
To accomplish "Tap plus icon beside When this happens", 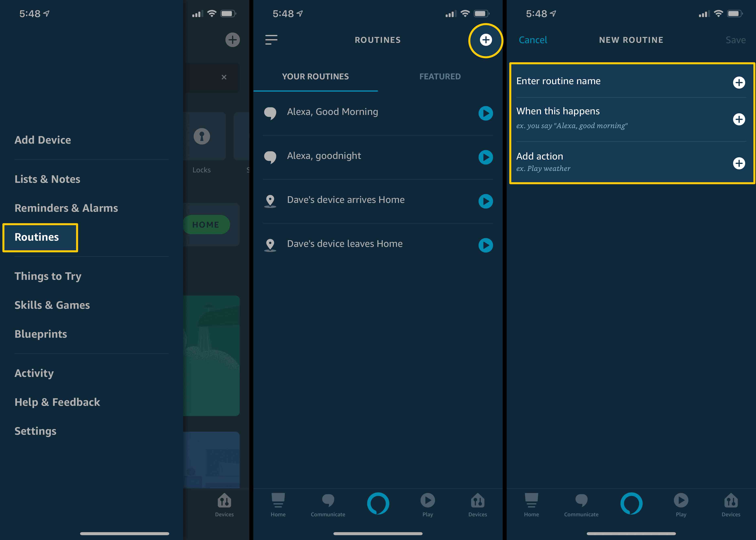I will click(739, 119).
